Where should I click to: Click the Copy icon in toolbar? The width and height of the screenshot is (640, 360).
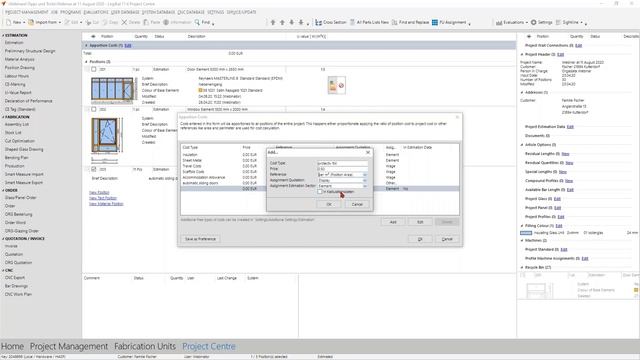[105, 22]
